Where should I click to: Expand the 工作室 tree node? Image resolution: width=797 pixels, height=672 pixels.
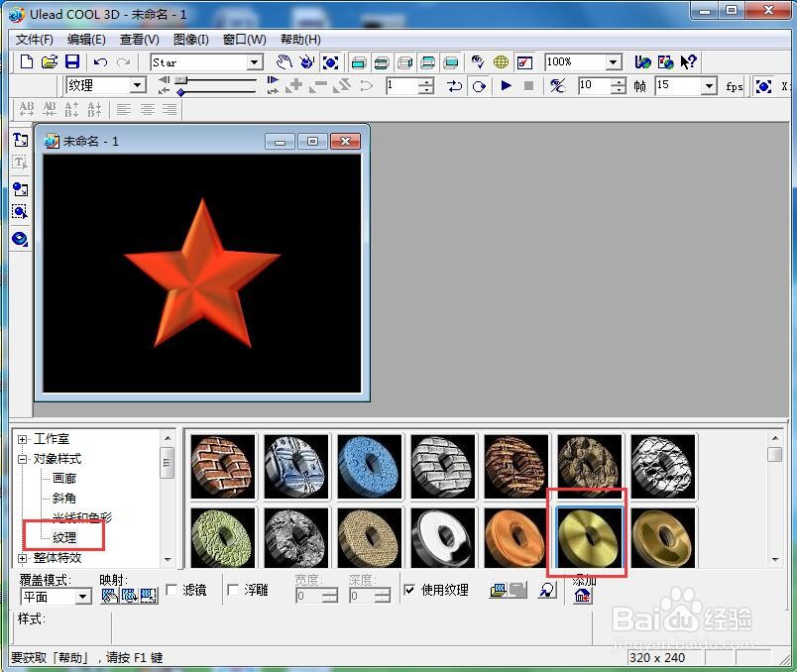[x=23, y=439]
